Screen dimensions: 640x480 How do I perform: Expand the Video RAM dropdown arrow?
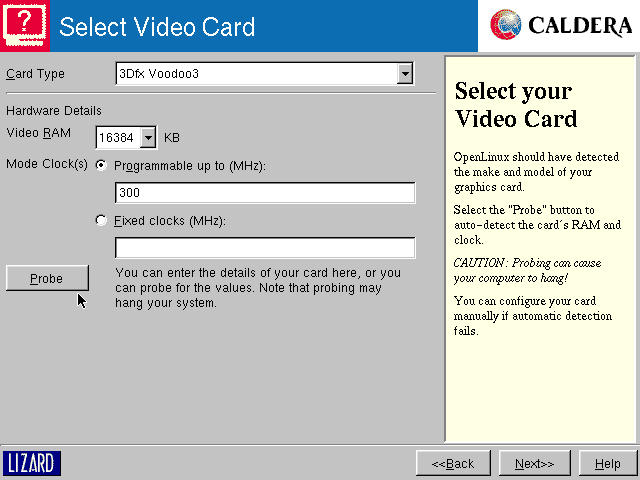(148, 137)
